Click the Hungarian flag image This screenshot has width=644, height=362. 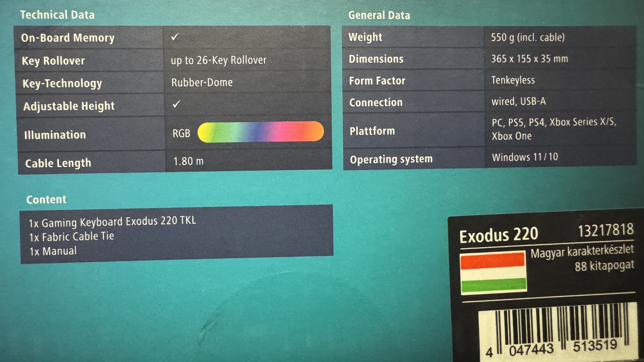493,273
